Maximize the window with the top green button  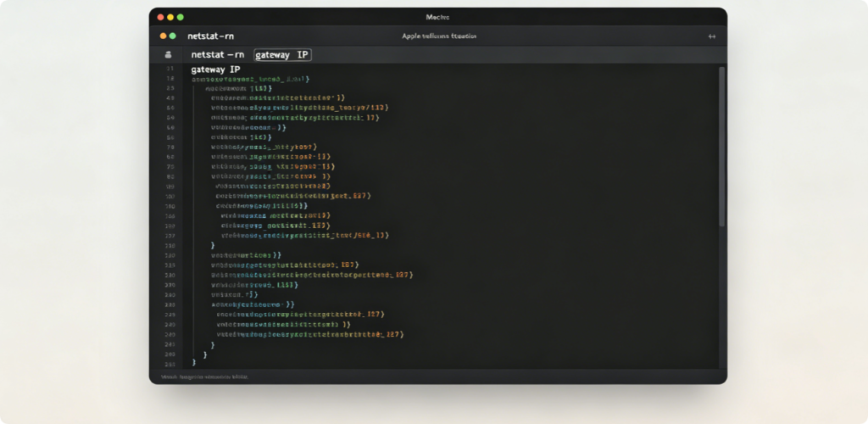(181, 17)
